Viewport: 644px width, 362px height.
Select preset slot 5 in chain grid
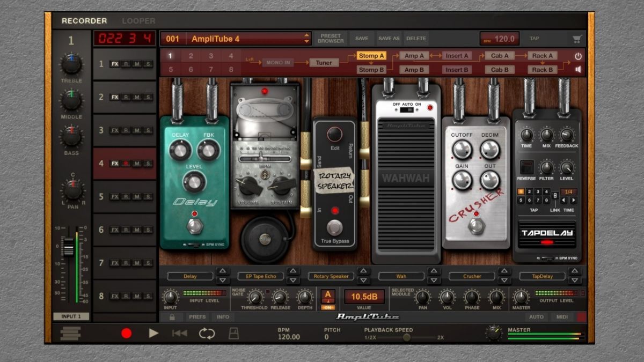pyautogui.click(x=170, y=70)
